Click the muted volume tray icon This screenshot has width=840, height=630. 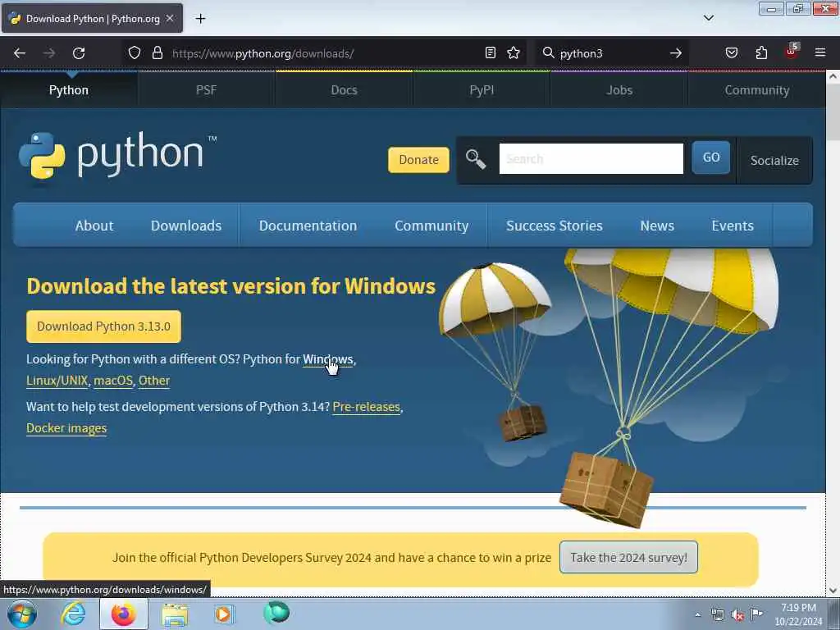pos(737,615)
